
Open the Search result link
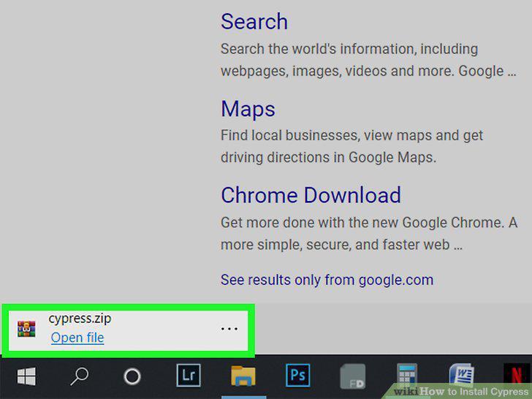(254, 21)
